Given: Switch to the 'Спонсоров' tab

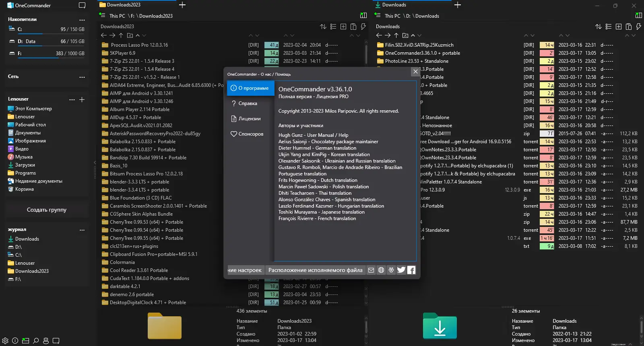Looking at the screenshot, I should tap(250, 134).
